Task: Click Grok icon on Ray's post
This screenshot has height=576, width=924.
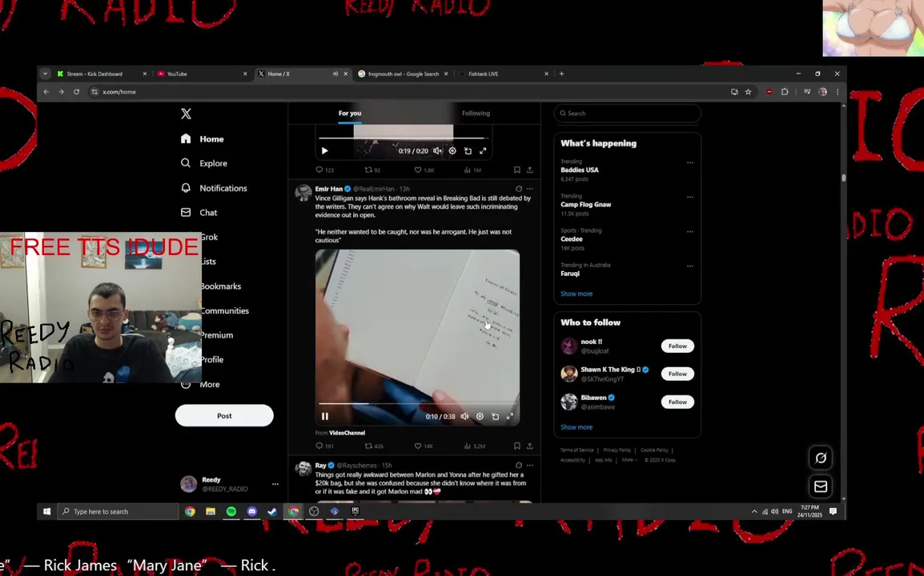Action: [x=519, y=466]
